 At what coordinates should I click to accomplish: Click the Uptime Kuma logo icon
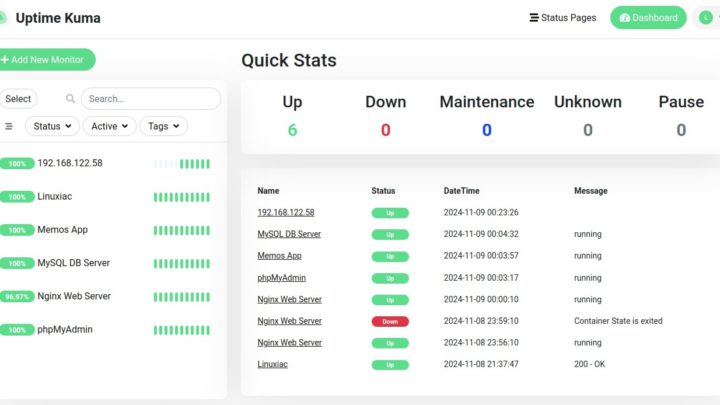(x=3, y=18)
